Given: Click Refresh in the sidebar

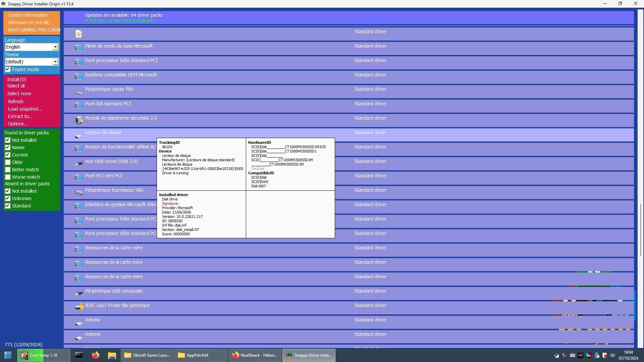Looking at the screenshot, I should tap(16, 102).
